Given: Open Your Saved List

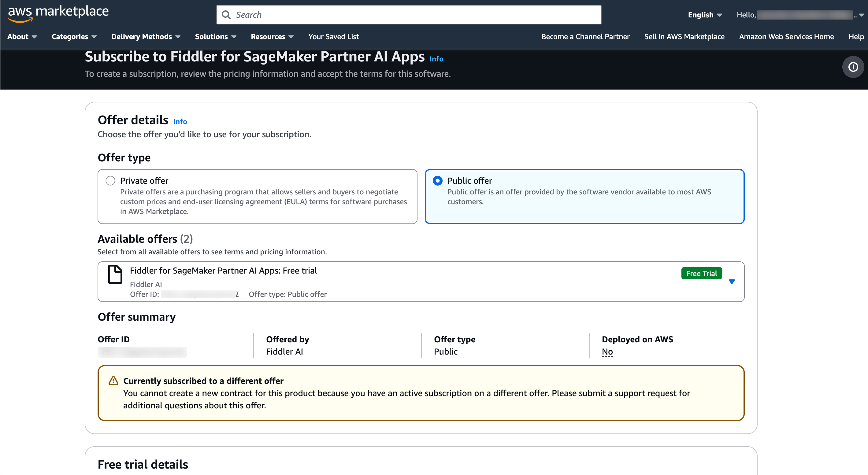Looking at the screenshot, I should click(333, 37).
